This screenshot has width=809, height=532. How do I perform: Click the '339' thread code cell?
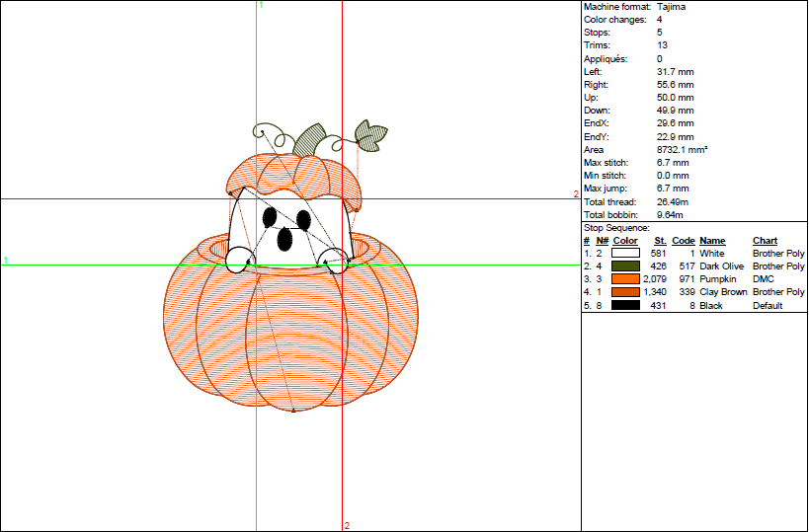688,292
